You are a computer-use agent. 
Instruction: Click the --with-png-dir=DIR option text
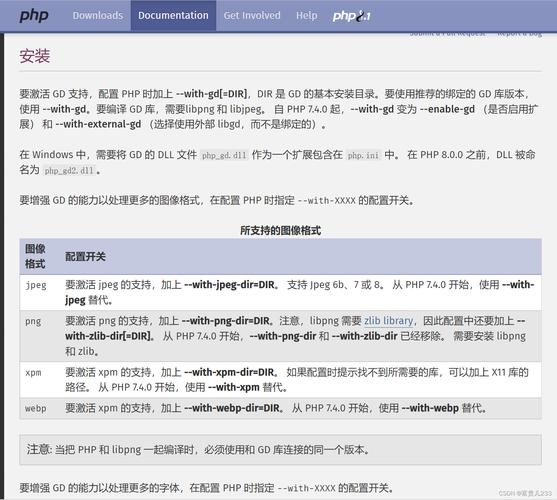click(226, 321)
